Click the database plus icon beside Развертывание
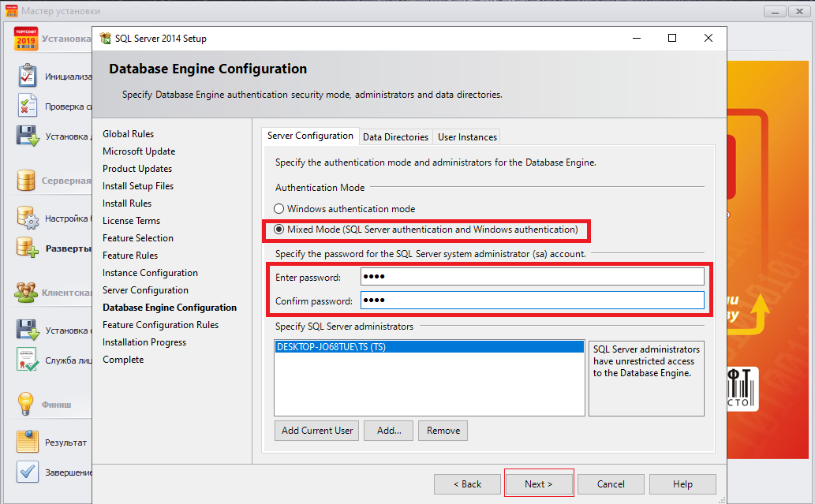815x504 pixels. point(28,248)
